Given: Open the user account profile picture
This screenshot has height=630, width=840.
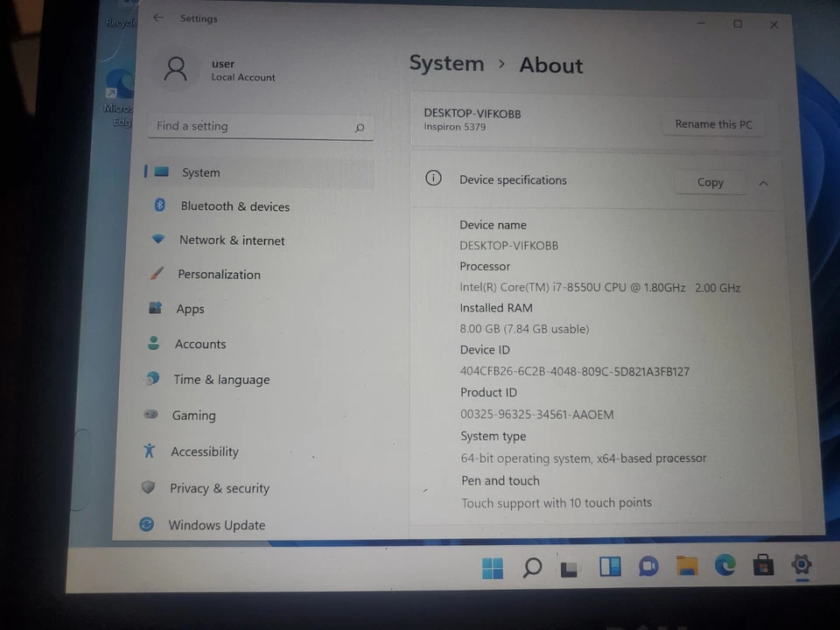Looking at the screenshot, I should tap(176, 70).
